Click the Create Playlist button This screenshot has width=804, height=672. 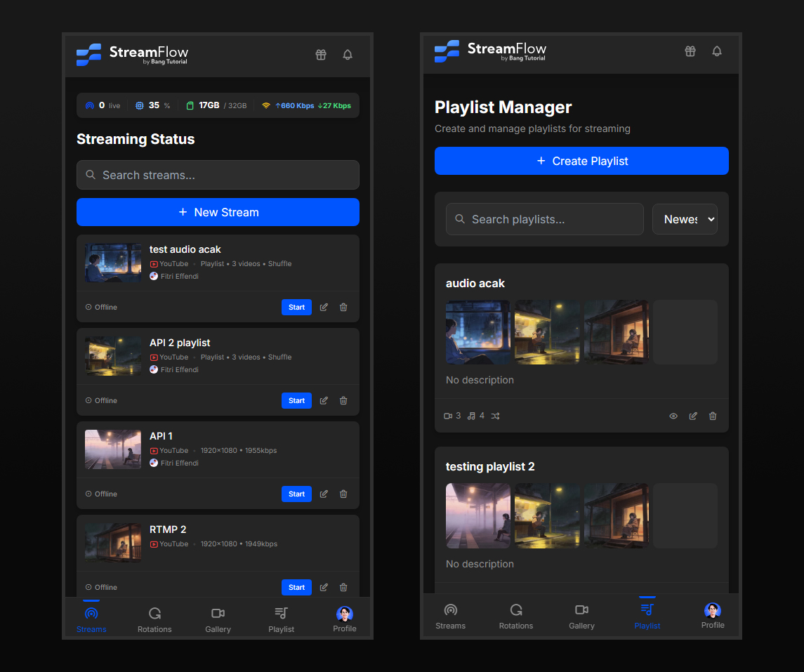(x=581, y=161)
